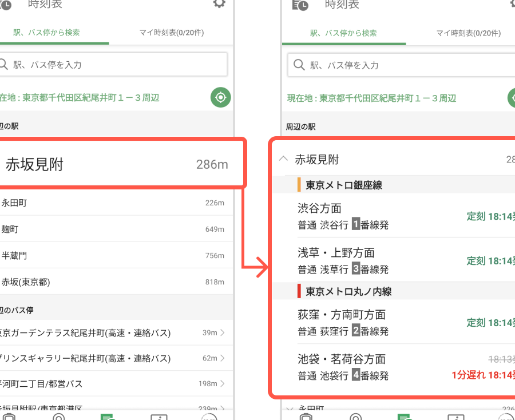Collapse 赤坂見附 section in right screen
The image size is (515, 420).
point(283,159)
